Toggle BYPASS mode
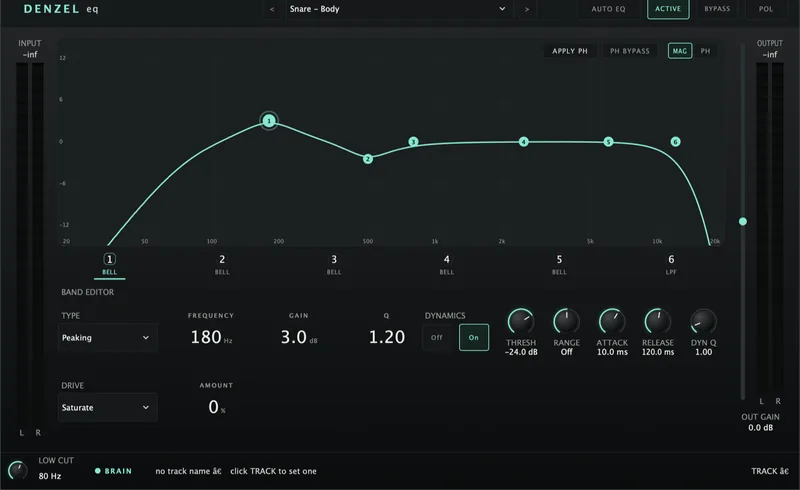The height and width of the screenshot is (490, 800). point(717,9)
